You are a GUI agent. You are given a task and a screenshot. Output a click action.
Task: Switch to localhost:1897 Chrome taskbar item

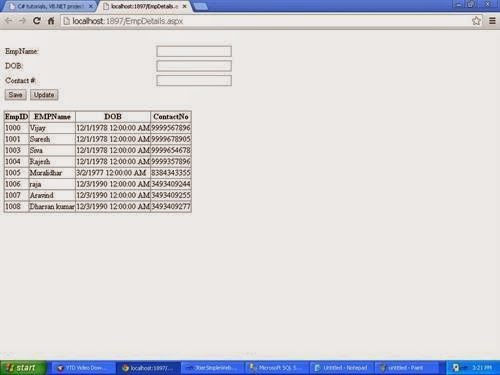click(x=148, y=368)
